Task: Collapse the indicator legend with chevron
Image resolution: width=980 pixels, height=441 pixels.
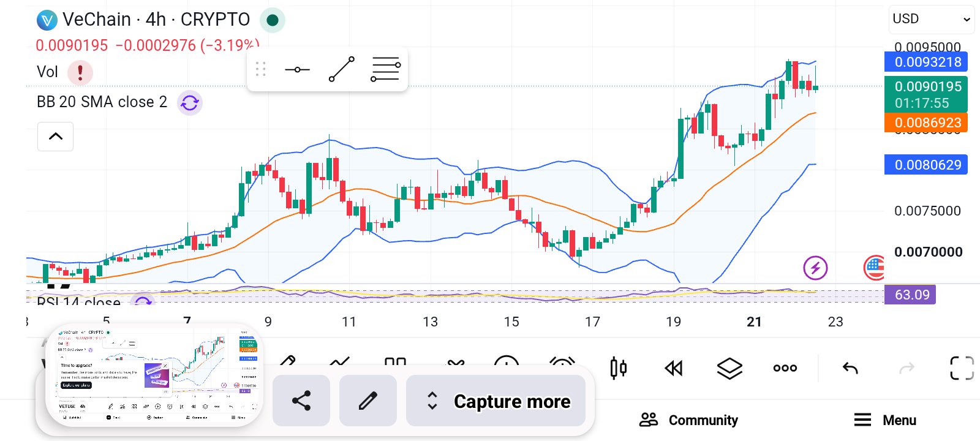Action: [x=56, y=136]
